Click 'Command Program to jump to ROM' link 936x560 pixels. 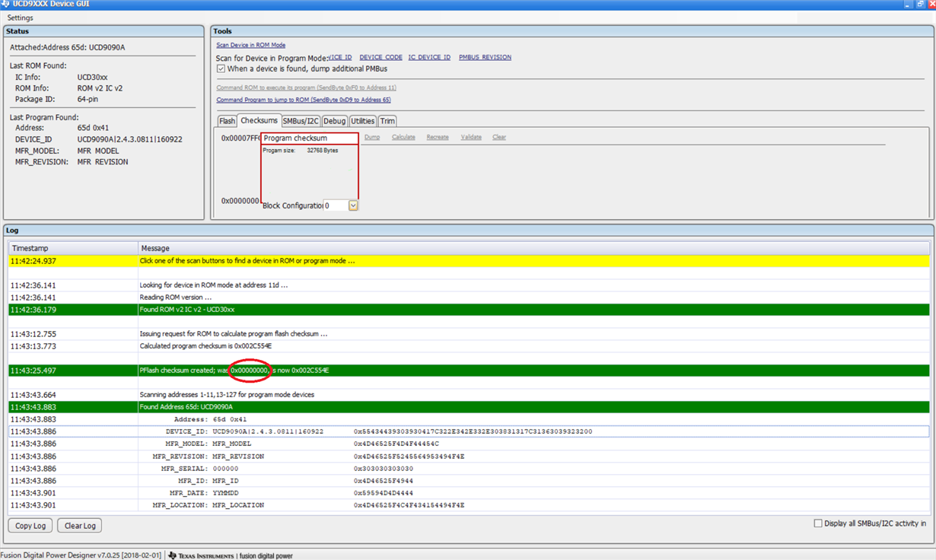pos(303,100)
